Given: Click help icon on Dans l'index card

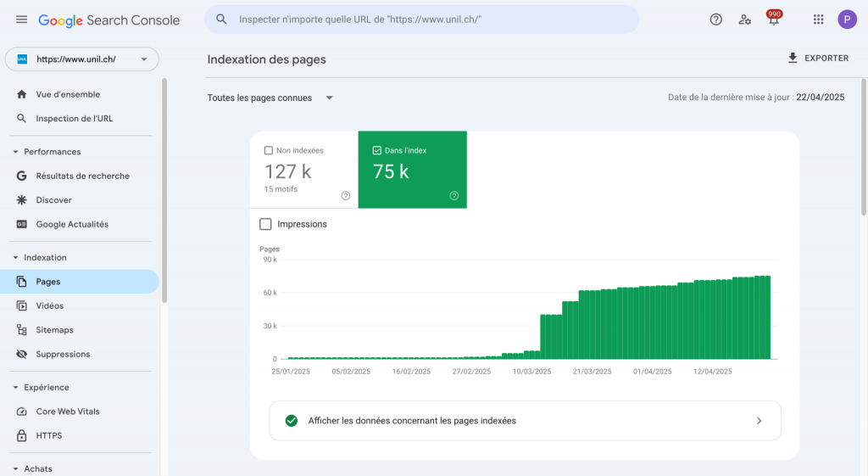Looking at the screenshot, I should (x=454, y=196).
